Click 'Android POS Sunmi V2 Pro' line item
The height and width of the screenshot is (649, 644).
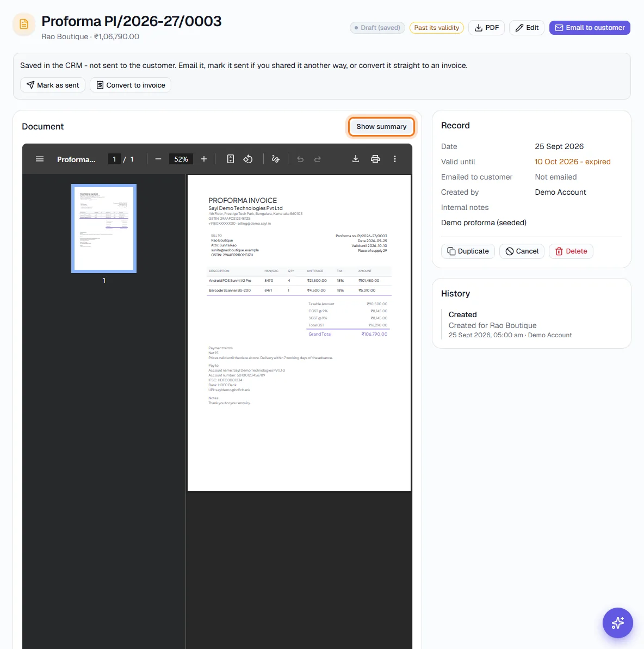point(230,281)
